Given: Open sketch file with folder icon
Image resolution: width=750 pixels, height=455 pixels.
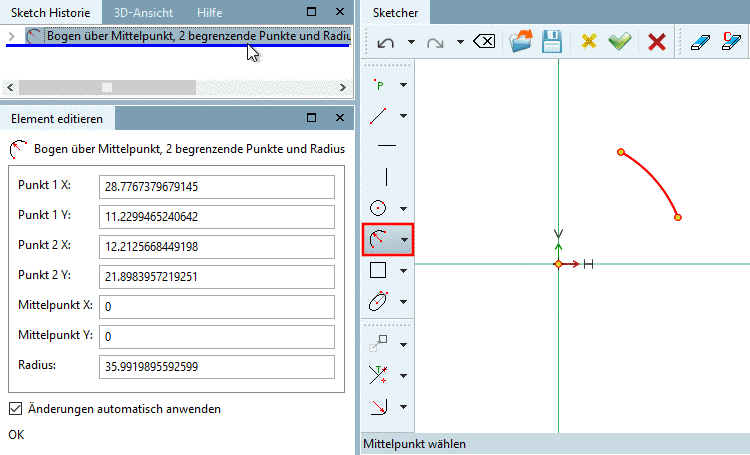Looking at the screenshot, I should 521,41.
